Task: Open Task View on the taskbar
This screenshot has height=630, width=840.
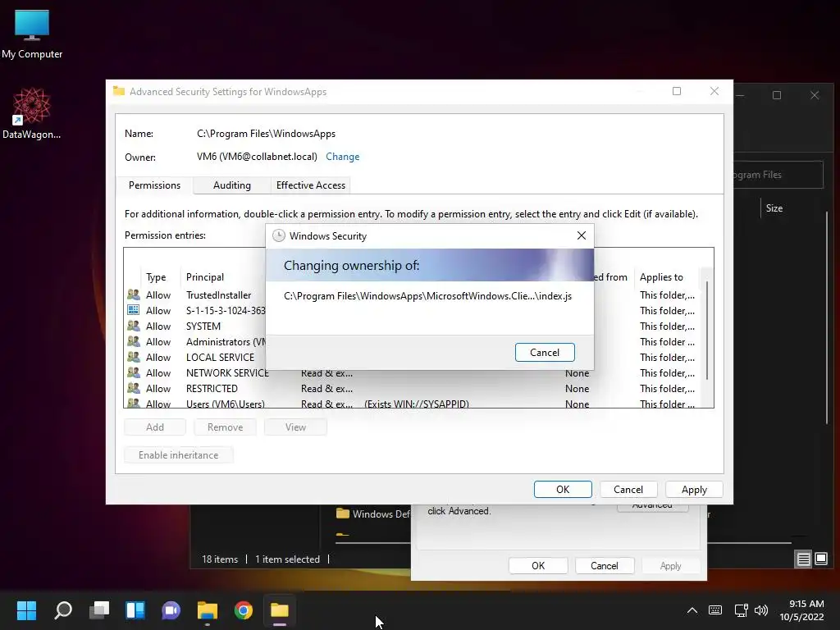Action: (x=99, y=610)
